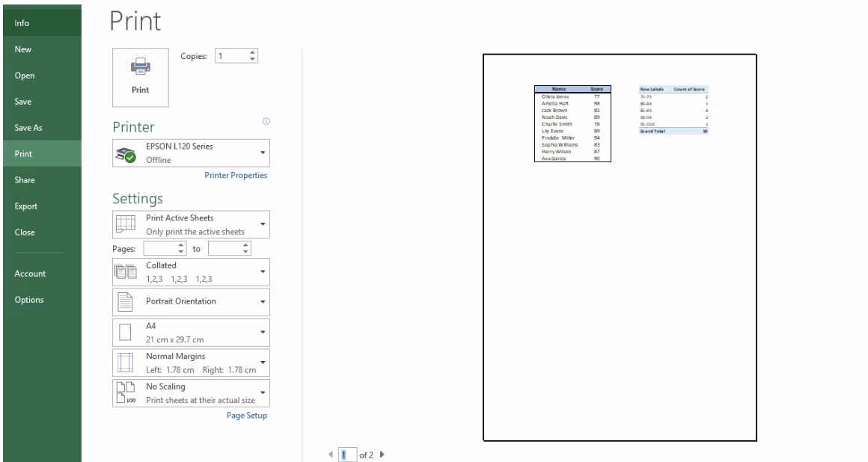The image size is (868, 462).
Task: Select the Print Active Sheets icon
Action: coord(125,224)
